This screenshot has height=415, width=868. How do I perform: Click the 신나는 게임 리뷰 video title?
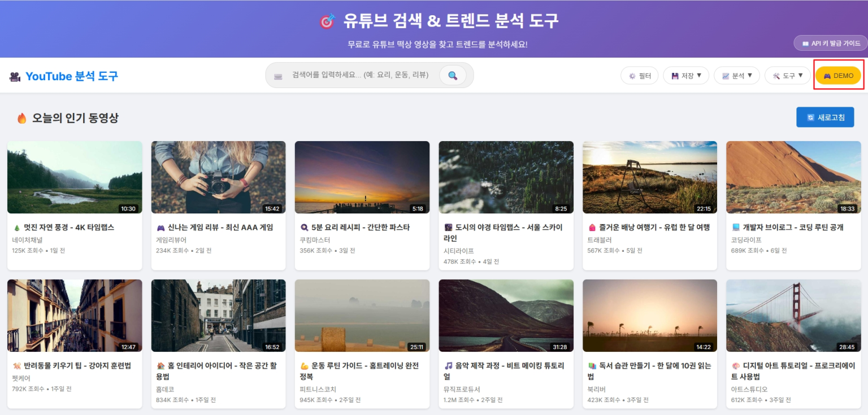click(219, 228)
